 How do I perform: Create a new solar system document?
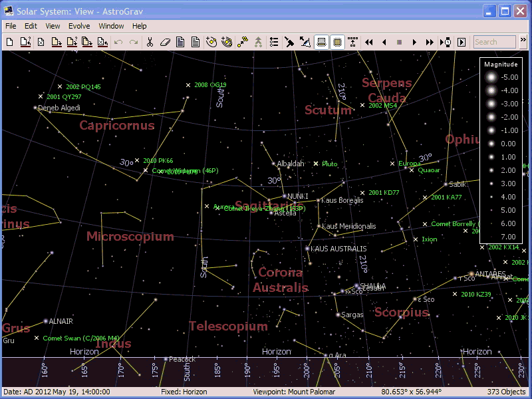(9, 42)
